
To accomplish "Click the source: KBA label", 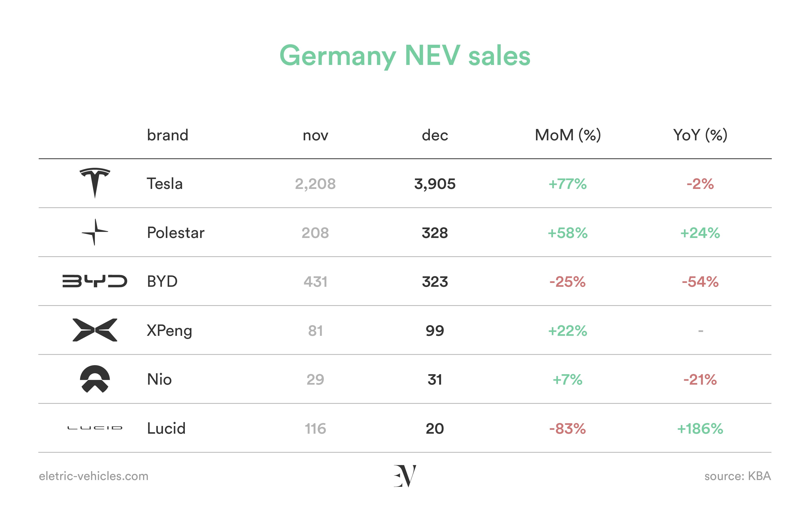I will pos(738,476).
